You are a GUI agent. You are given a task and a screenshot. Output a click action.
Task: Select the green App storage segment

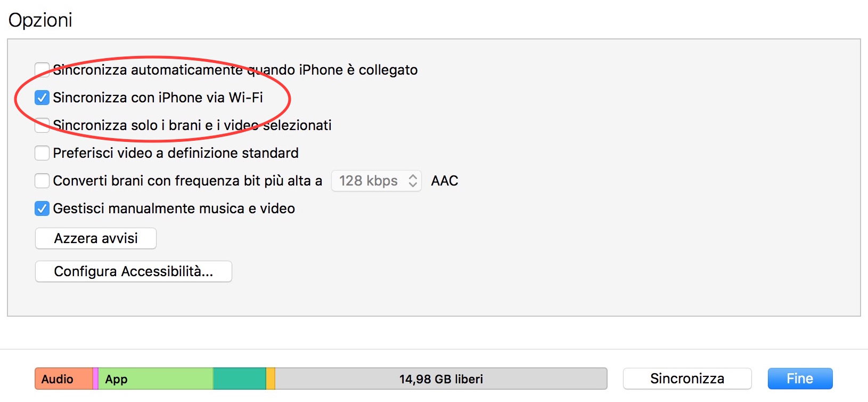[154, 379]
